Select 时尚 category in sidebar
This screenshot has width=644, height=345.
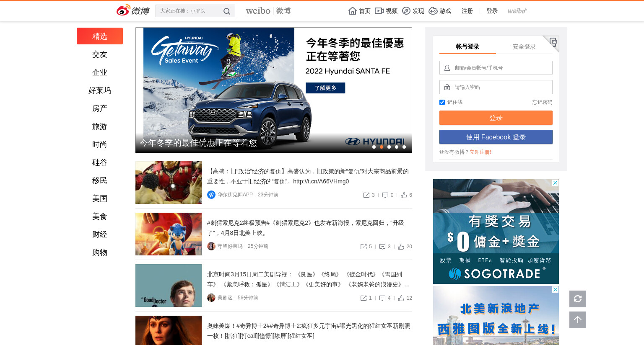pyautogui.click(x=100, y=144)
